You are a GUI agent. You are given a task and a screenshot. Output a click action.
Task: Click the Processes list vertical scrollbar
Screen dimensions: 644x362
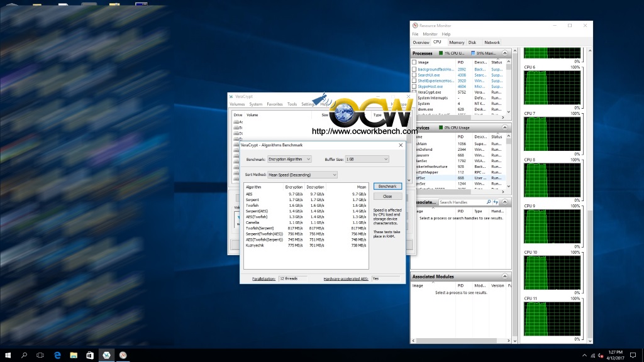click(x=508, y=87)
